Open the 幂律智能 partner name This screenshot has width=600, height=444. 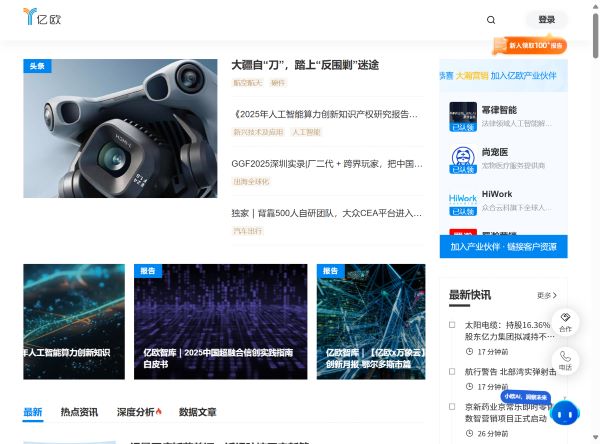point(499,110)
